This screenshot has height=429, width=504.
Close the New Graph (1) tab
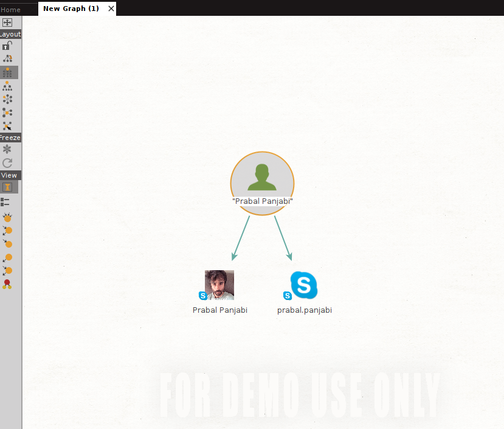pos(111,9)
